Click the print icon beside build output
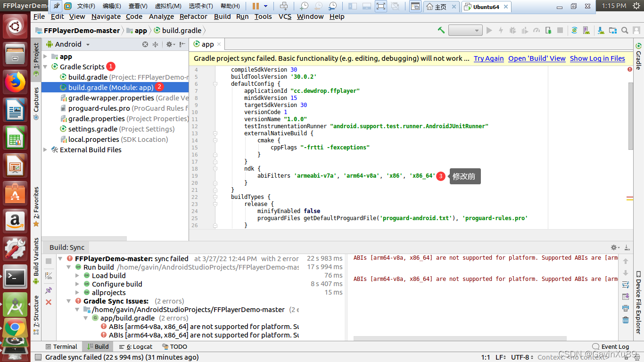 click(626, 308)
